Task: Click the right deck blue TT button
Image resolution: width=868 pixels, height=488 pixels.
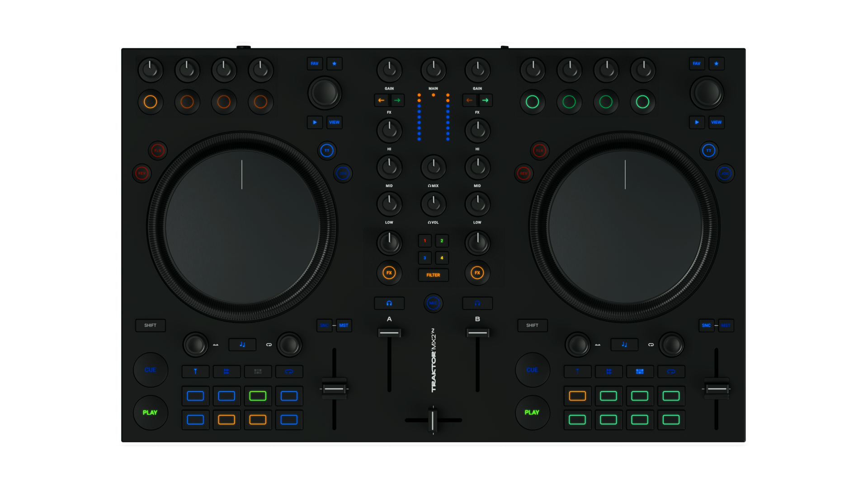Action: click(x=708, y=150)
